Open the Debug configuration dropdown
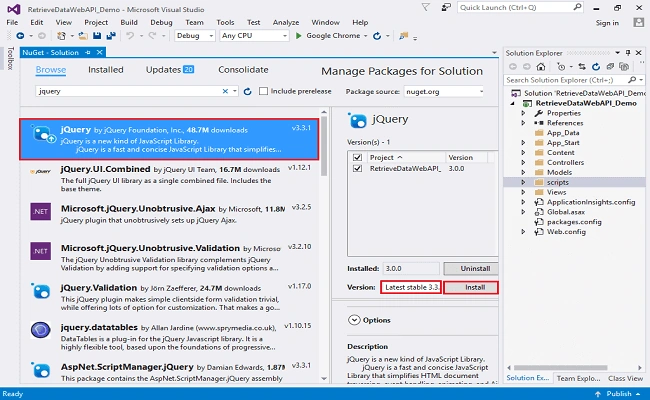 pos(194,36)
